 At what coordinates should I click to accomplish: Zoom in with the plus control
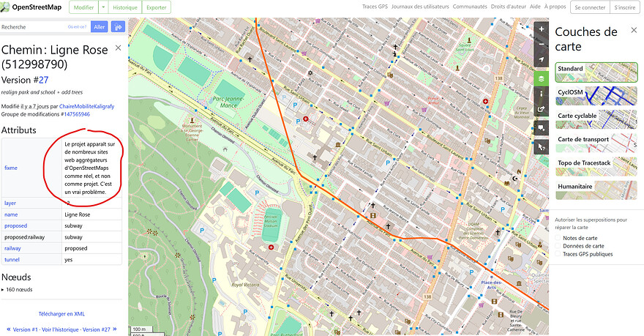click(542, 29)
